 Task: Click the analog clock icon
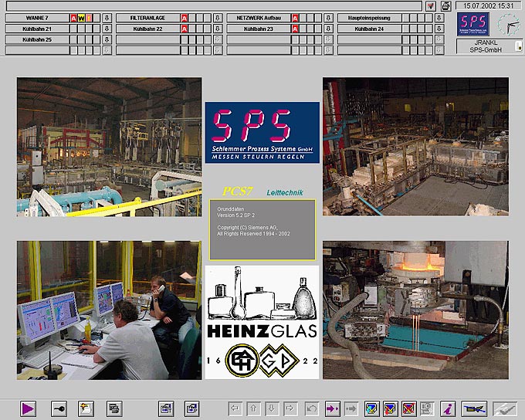click(508, 24)
